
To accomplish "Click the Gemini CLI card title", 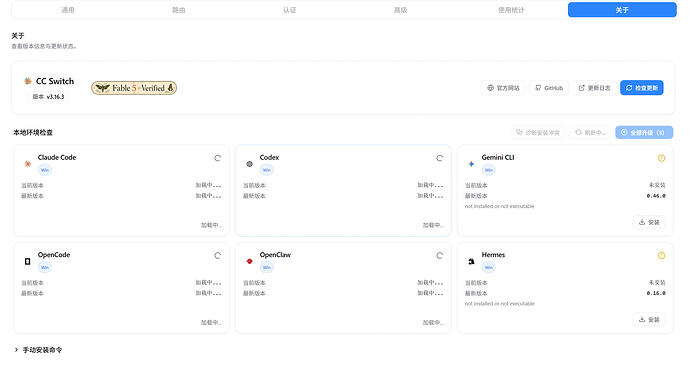I will [x=498, y=157].
